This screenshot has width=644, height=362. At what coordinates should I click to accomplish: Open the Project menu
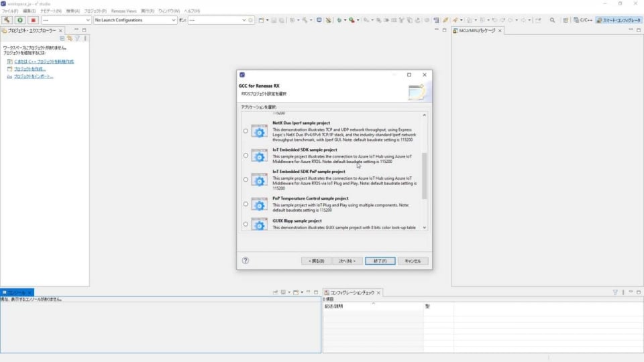[95, 11]
